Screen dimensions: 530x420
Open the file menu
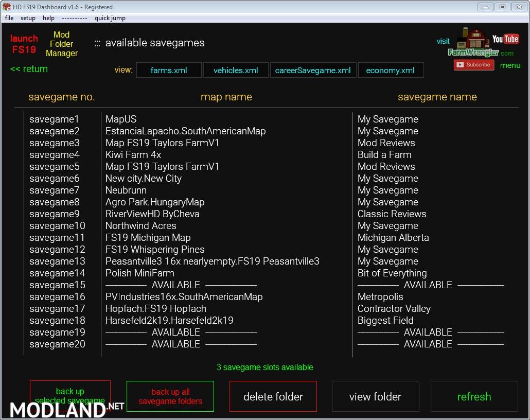tap(9, 18)
